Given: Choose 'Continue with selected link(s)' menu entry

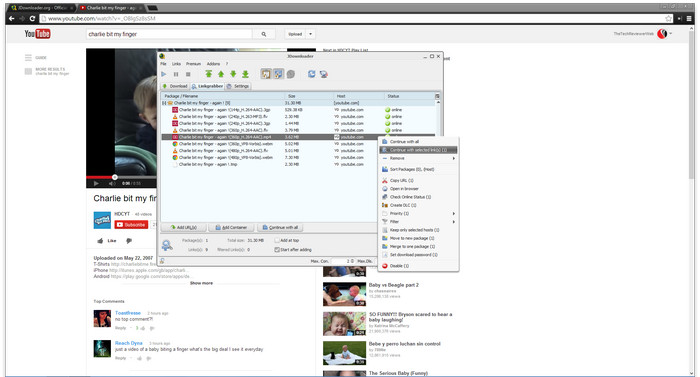Looking at the screenshot, I should click(x=418, y=150).
